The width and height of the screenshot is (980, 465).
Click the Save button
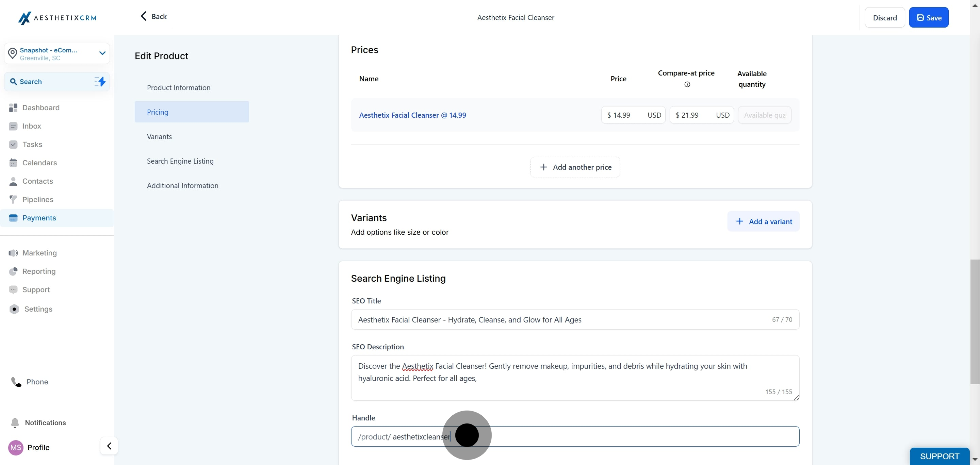[x=928, y=17]
